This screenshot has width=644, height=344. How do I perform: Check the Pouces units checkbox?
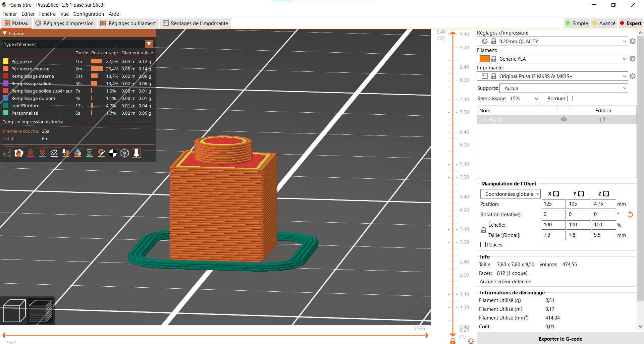[x=483, y=244]
